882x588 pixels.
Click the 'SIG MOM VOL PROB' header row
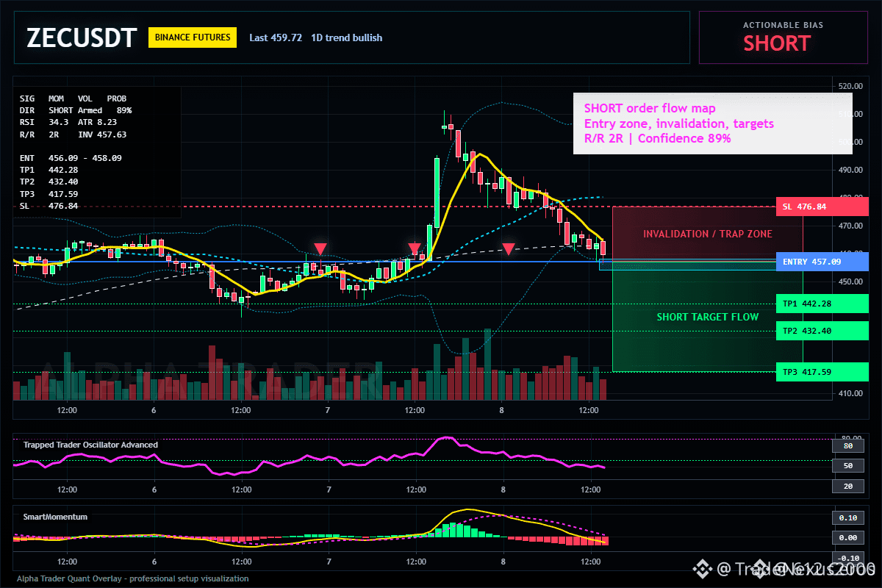(x=73, y=98)
